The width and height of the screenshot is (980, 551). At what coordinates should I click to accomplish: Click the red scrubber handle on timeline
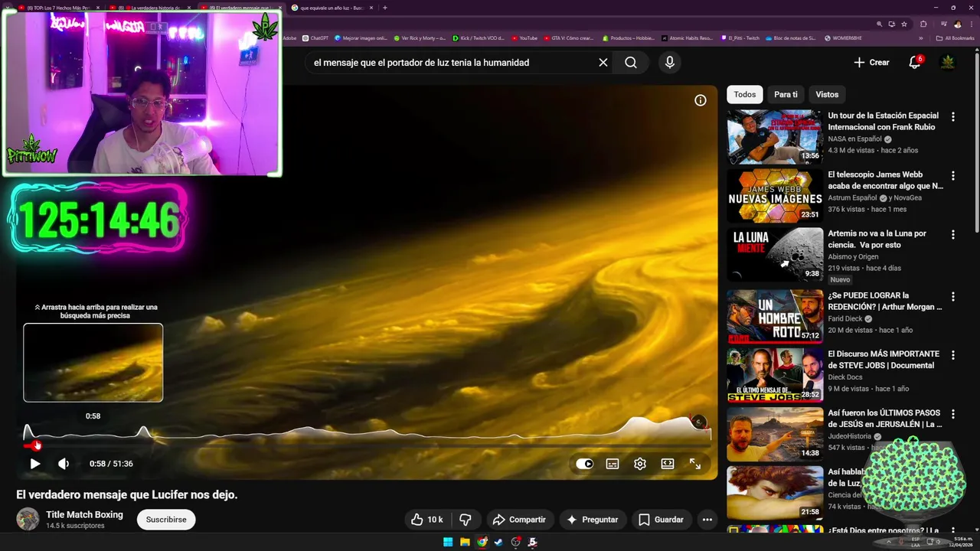[36, 445]
